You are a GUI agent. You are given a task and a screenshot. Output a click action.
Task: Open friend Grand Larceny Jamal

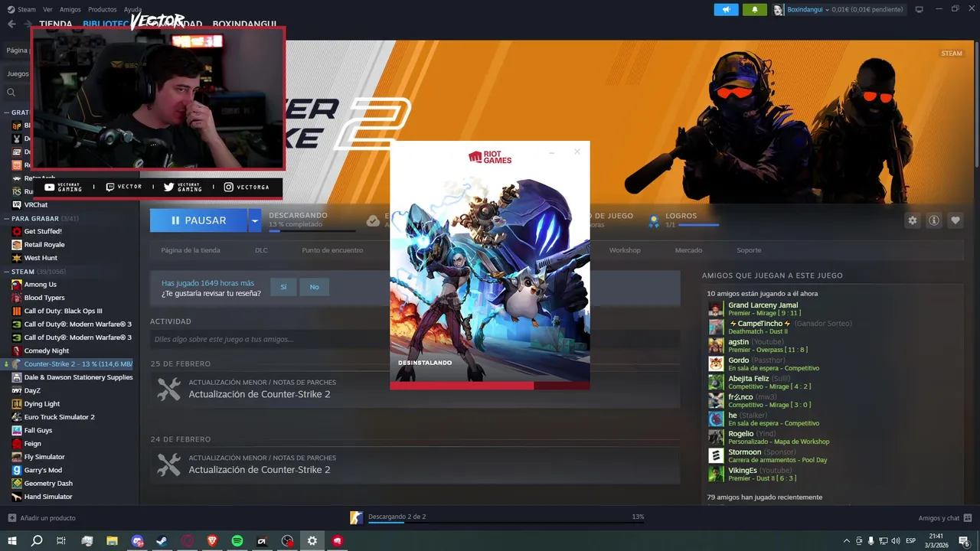pyautogui.click(x=763, y=305)
